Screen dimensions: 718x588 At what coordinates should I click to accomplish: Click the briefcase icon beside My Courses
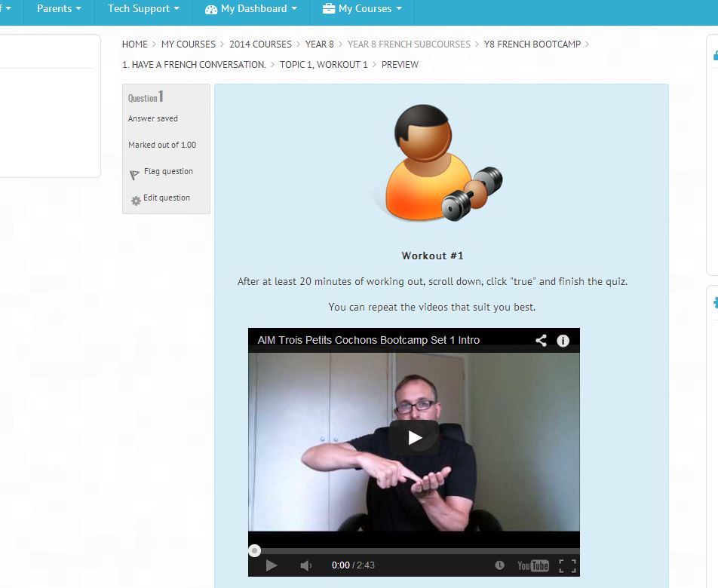(328, 9)
